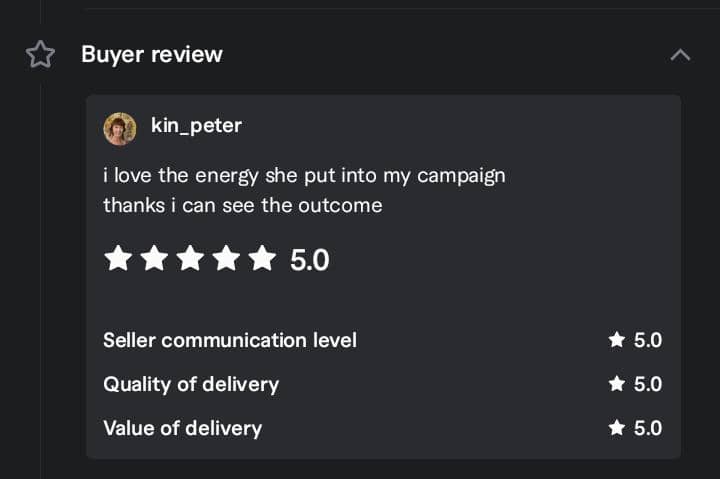Click the third rating star
Viewport: 720px width, 479px height.
click(190, 259)
